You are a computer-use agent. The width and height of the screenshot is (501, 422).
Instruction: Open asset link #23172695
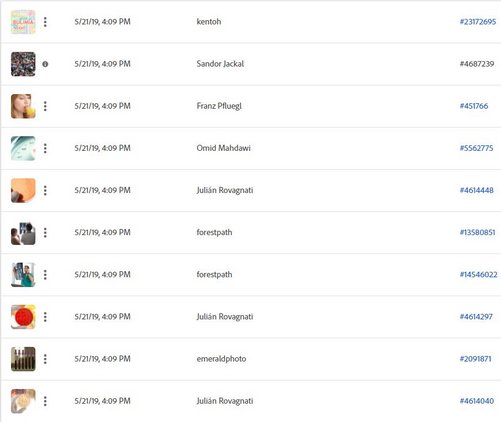478,22
